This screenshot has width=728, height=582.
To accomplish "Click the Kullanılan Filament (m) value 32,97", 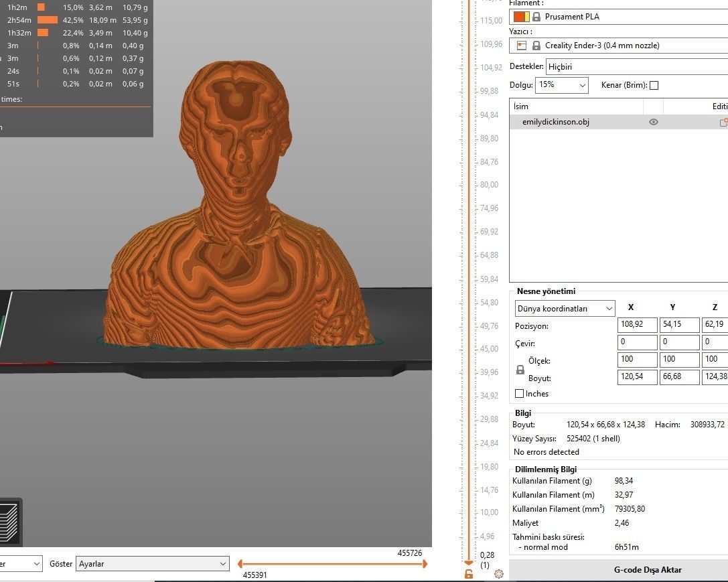I will [624, 495].
